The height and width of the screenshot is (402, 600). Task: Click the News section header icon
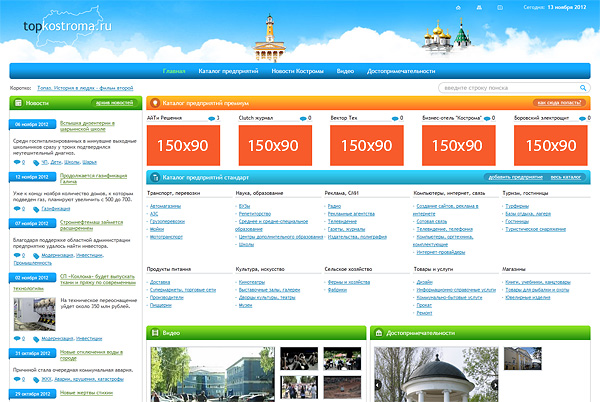pyautogui.click(x=18, y=103)
